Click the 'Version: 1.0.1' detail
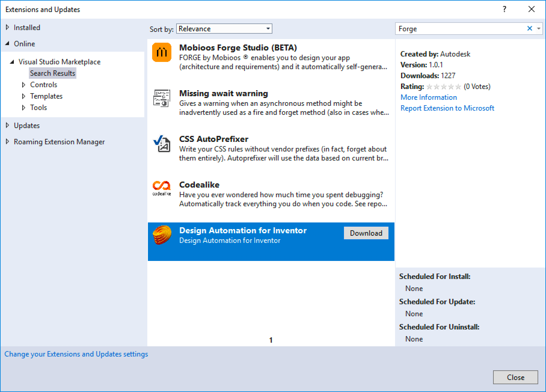Image resolution: width=546 pixels, height=392 pixels. (422, 65)
